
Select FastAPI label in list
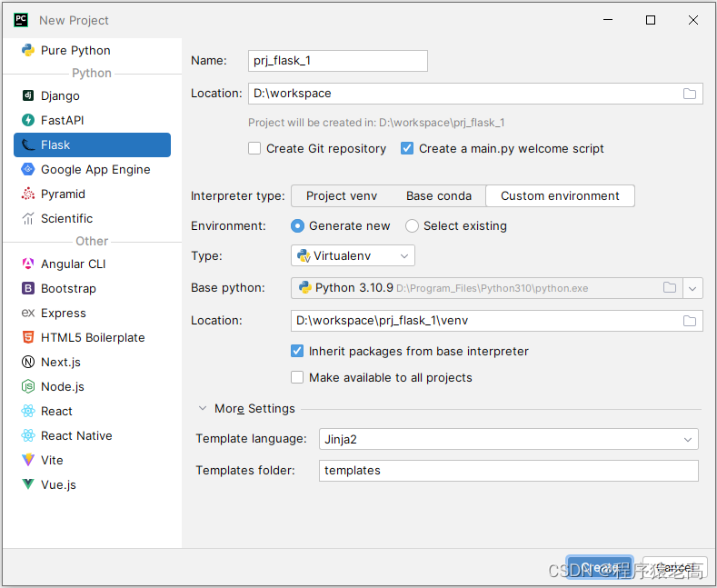pyautogui.click(x=62, y=120)
